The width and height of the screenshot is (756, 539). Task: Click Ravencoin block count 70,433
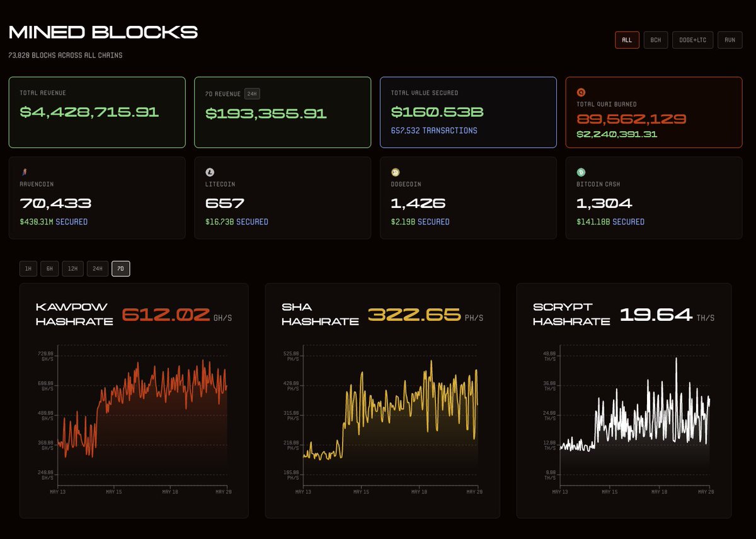point(55,204)
